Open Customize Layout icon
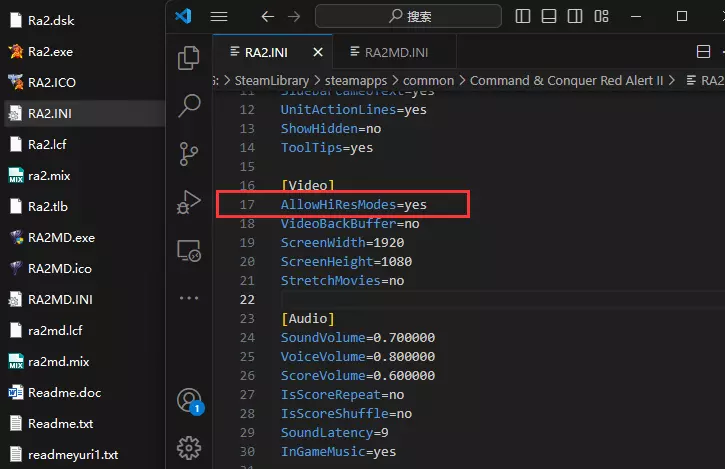 [602, 16]
